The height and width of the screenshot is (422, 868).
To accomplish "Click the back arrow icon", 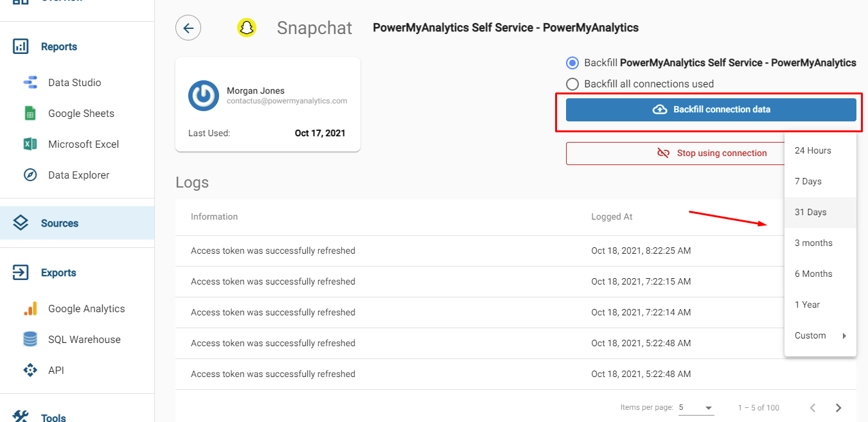I will pyautogui.click(x=188, y=28).
